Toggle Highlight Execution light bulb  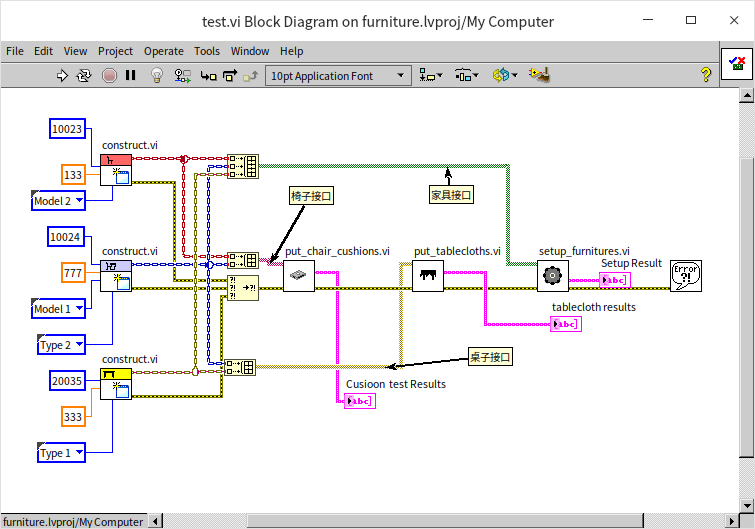click(157, 75)
